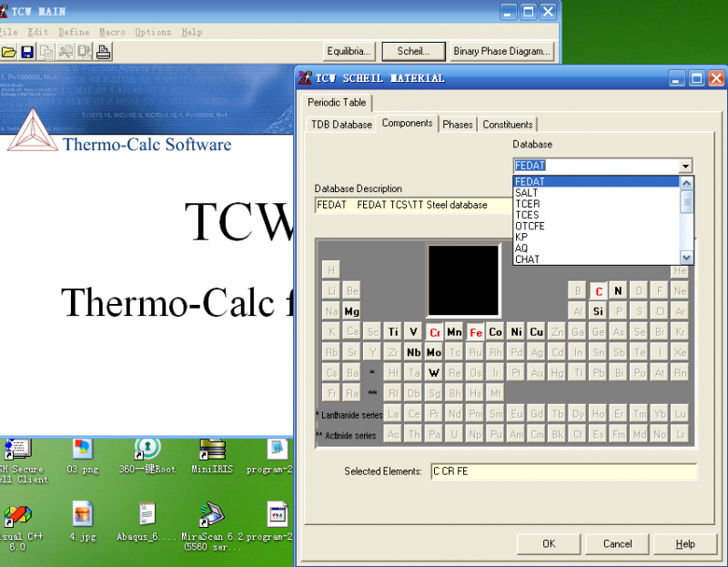Collapse the Database combo box arrow

point(686,166)
